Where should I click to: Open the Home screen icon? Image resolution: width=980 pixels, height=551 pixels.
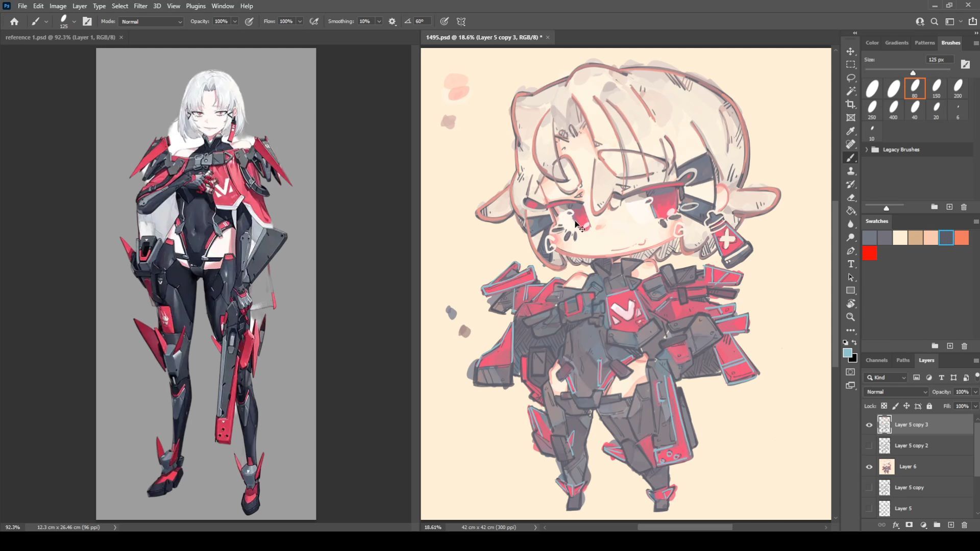click(x=14, y=21)
